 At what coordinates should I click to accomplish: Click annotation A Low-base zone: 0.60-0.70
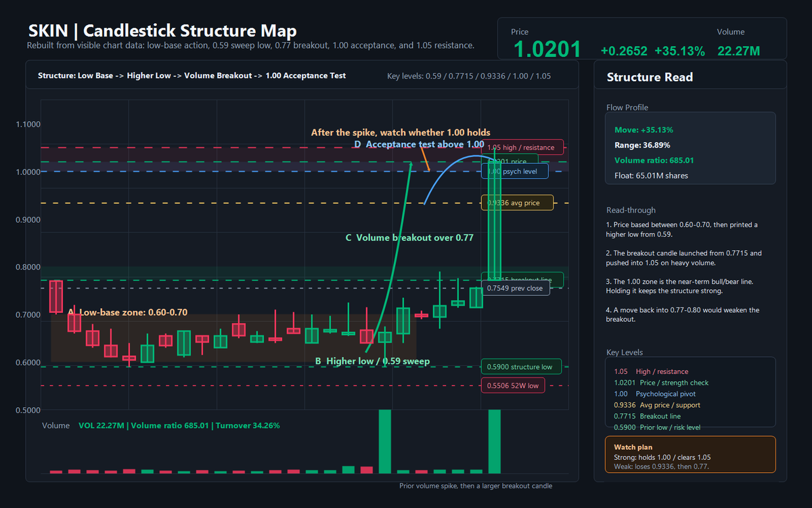coord(128,312)
